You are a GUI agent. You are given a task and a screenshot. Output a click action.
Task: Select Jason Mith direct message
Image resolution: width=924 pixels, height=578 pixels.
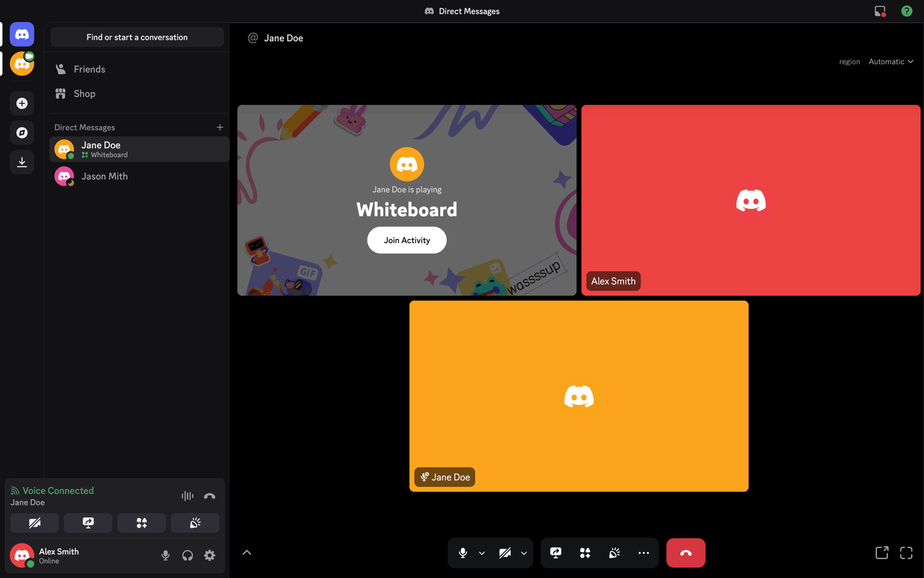click(139, 176)
